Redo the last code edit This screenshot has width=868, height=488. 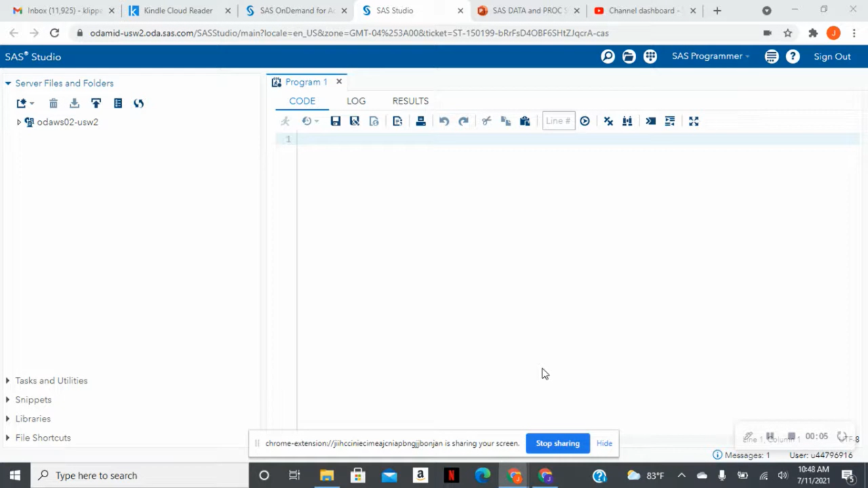(463, 121)
